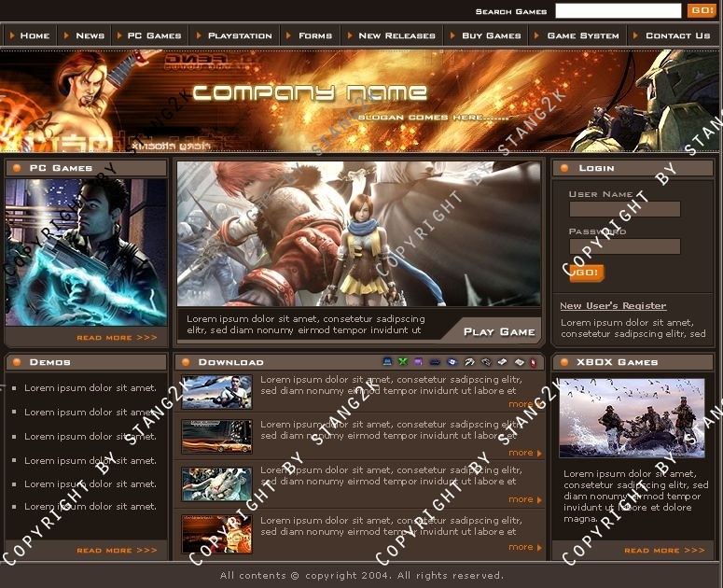This screenshot has height=588, width=723.
Task: Click the green Xbox X platform icon
Action: 403,362
